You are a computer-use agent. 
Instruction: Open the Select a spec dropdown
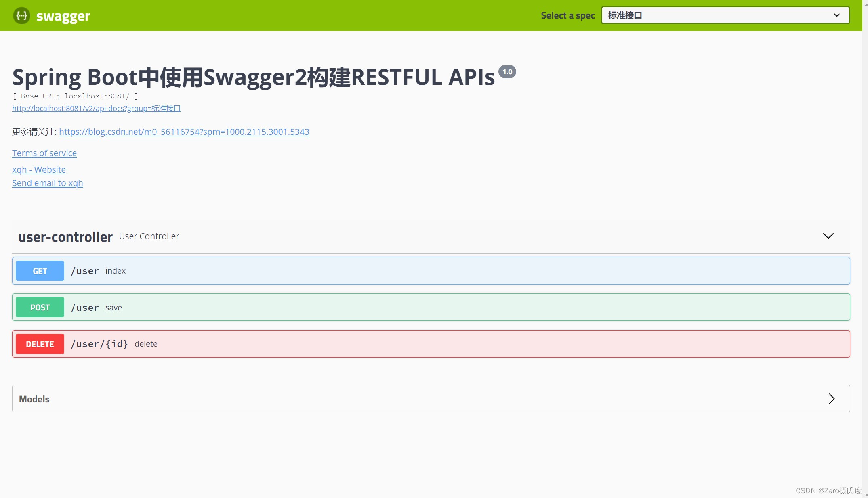click(725, 15)
